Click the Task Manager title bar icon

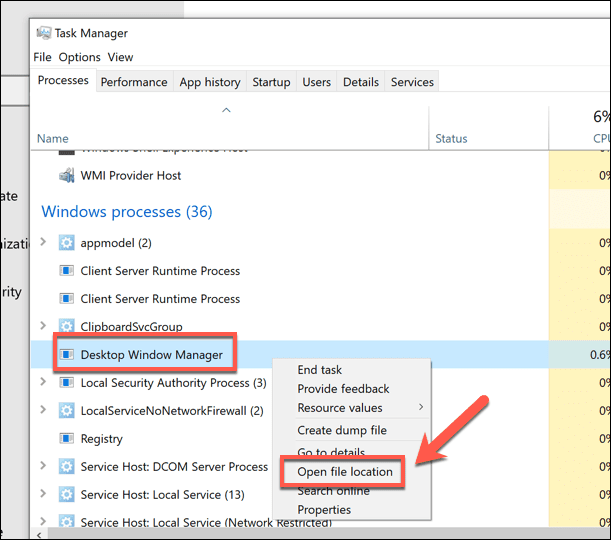tap(44, 33)
